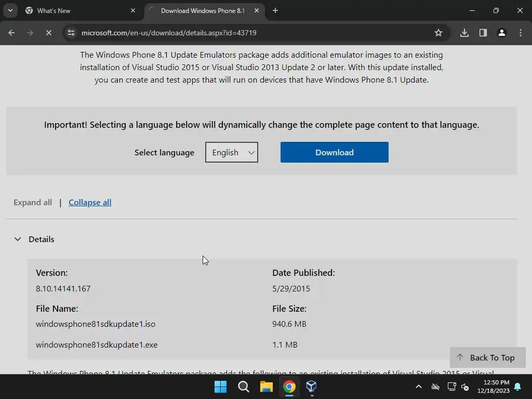532x399 pixels.
Task: Open the notification bell icon
Action: click(518, 387)
